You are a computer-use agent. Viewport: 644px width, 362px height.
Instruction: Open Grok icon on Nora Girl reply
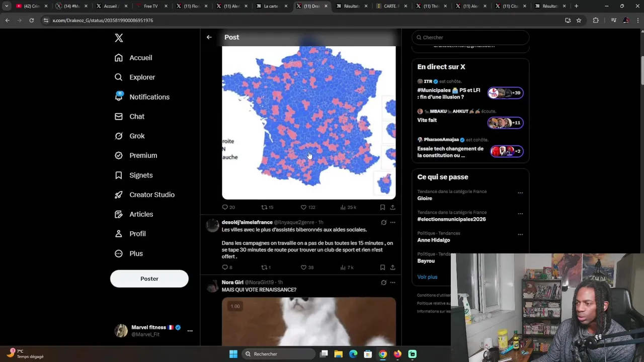(x=383, y=283)
